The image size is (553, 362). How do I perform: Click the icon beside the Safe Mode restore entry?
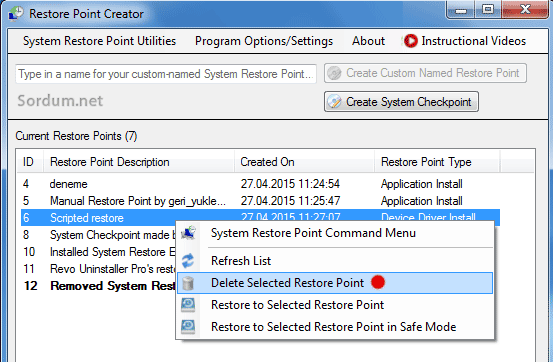coord(188,327)
